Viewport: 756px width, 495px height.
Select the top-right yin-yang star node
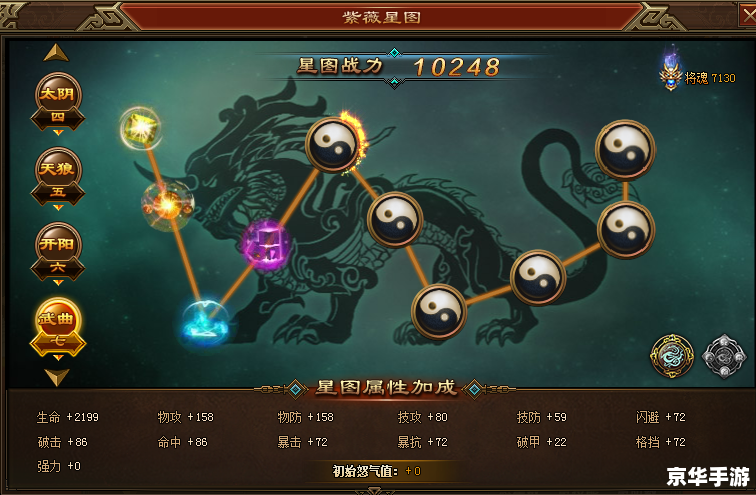click(625, 149)
